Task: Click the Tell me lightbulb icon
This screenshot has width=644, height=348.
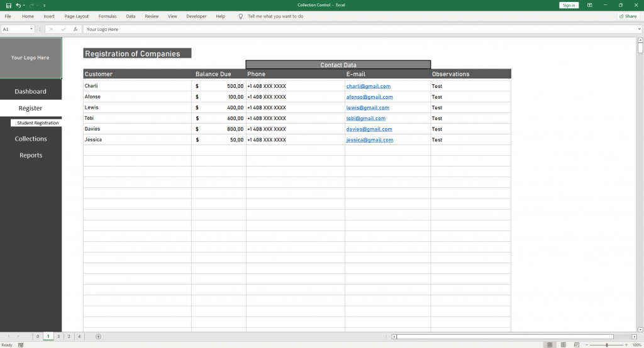Action: 241,16
